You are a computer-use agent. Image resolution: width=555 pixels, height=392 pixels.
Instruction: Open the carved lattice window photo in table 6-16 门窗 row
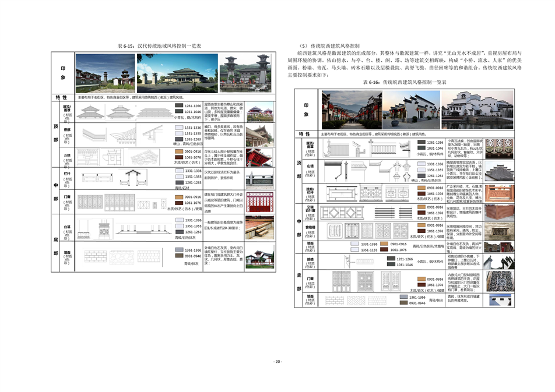click(499, 282)
